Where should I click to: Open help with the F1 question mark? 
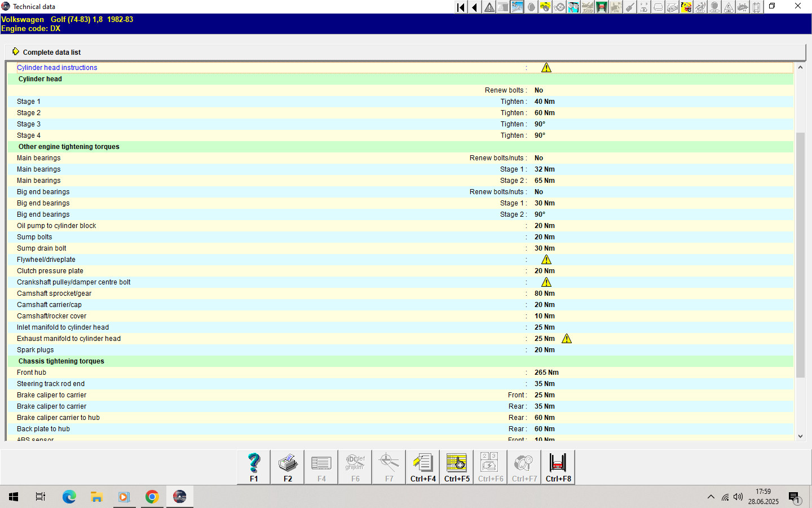coord(254,467)
